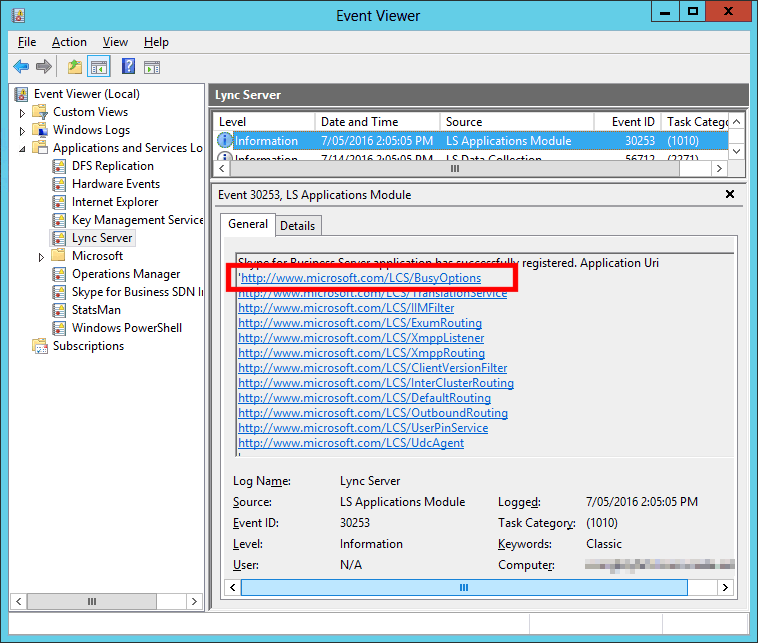Screen dimensions: 758x643
Task: Open the Action menu
Action: pos(69,42)
